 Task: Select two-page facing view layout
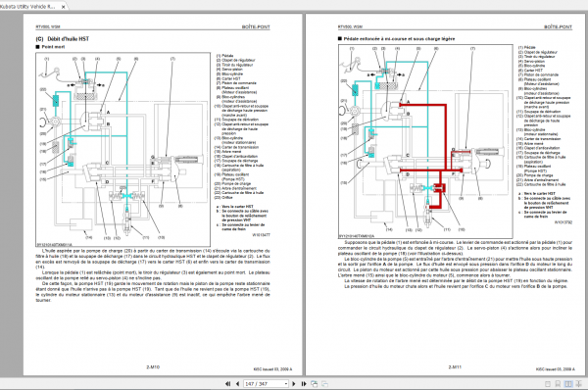pos(568,384)
